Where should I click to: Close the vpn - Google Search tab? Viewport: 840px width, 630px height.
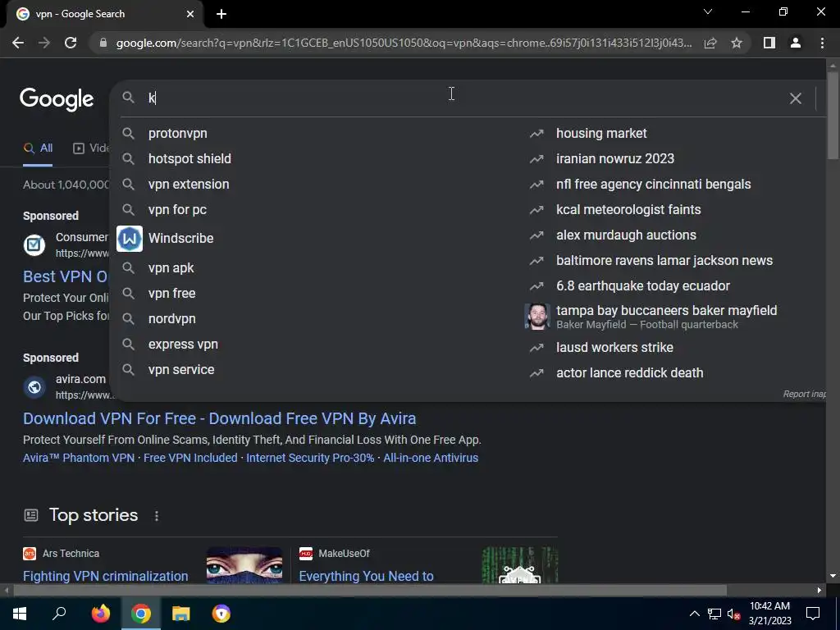pyautogui.click(x=190, y=14)
